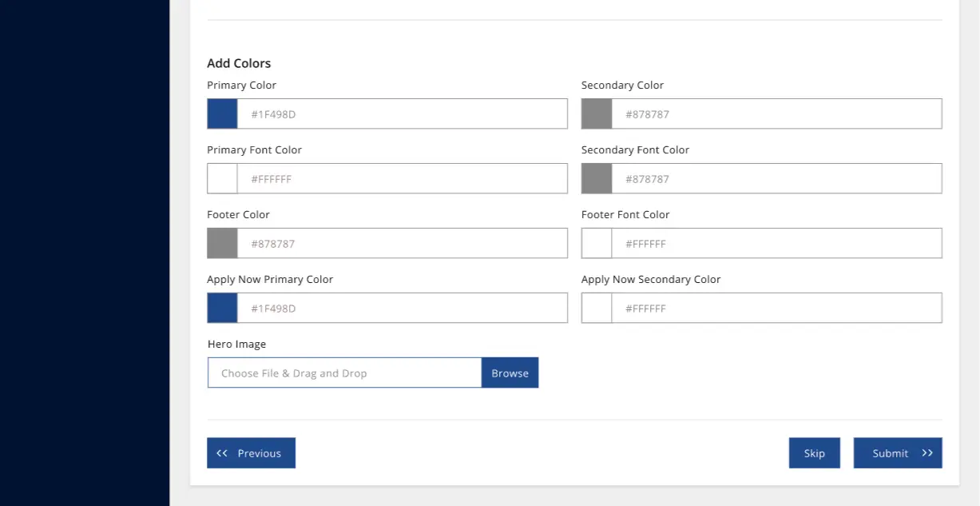Click the Hero Image file drop field
Viewport: 980px width, 506px height.
(345, 373)
